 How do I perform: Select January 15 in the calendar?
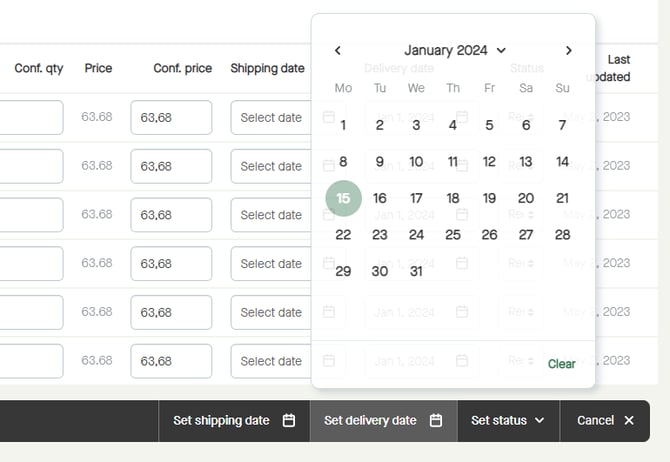[343, 198]
